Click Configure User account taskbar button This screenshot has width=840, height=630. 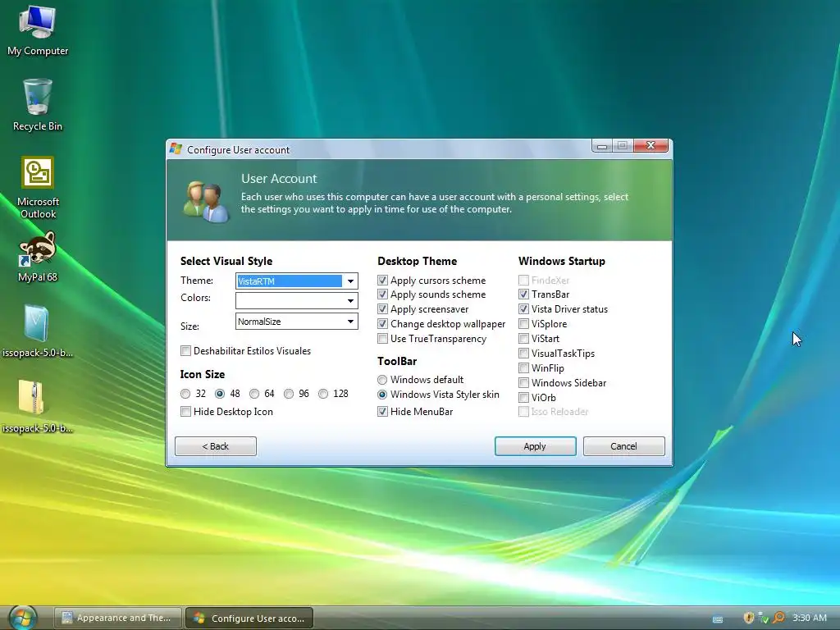coord(249,618)
